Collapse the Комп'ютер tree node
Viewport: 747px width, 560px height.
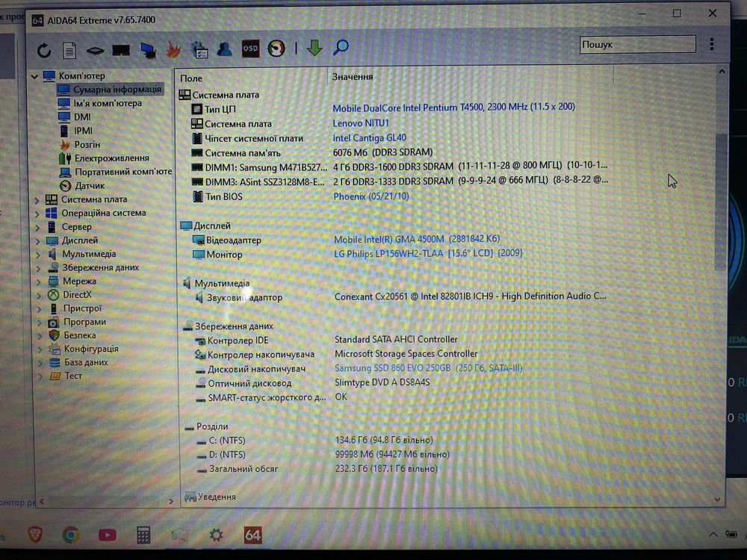point(34,76)
